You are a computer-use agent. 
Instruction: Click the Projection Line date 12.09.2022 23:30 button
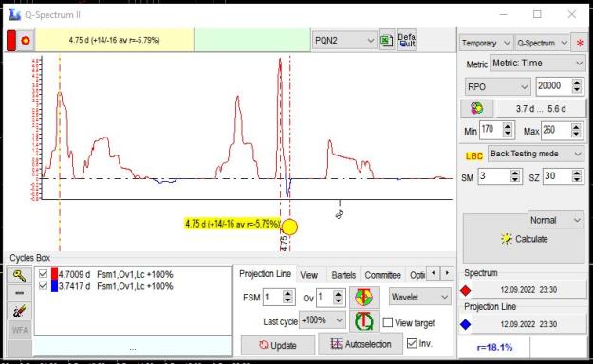(528, 324)
